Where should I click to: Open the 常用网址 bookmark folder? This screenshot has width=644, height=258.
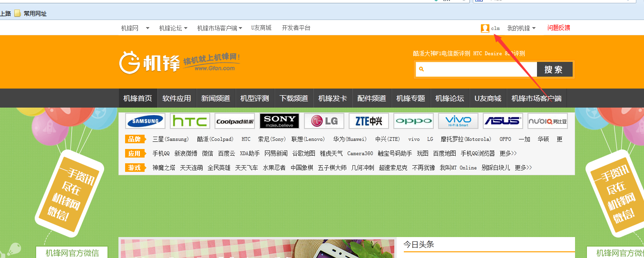tap(30, 14)
